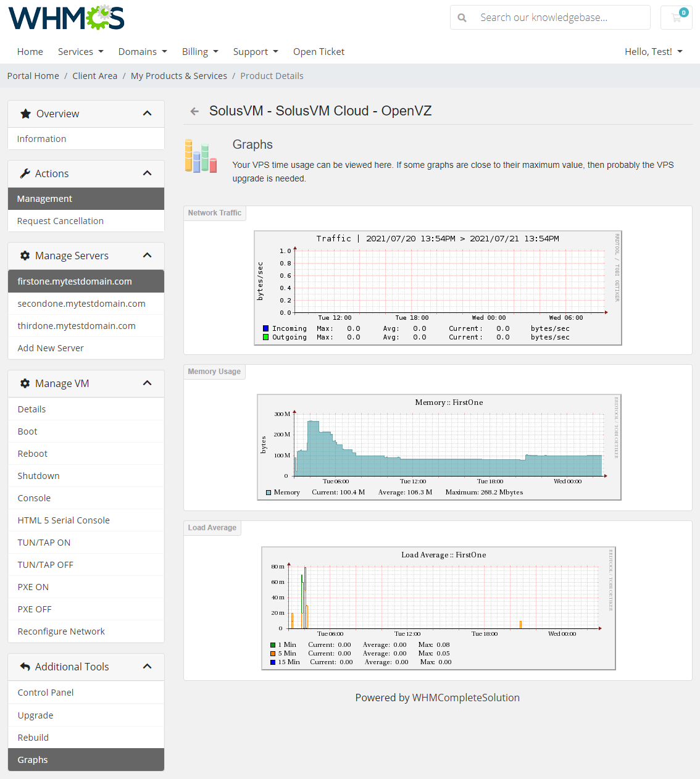Open Information in Overview panel
700x779 pixels.
coord(86,139)
